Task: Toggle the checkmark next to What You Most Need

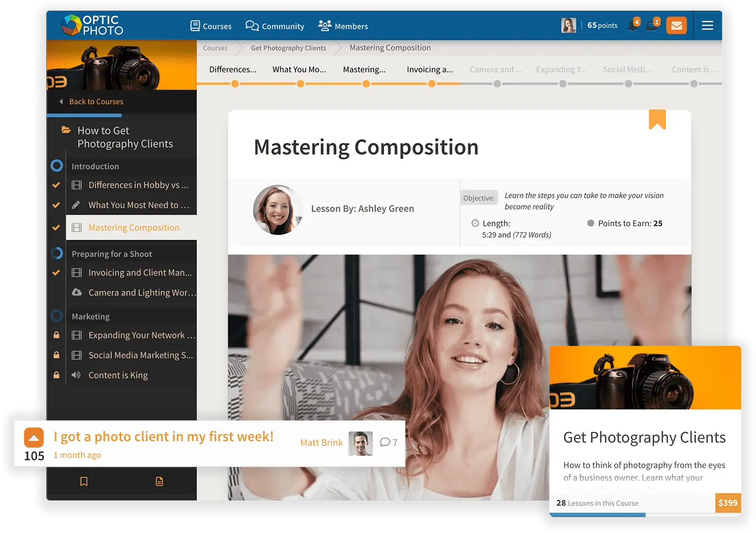Action: [56, 205]
